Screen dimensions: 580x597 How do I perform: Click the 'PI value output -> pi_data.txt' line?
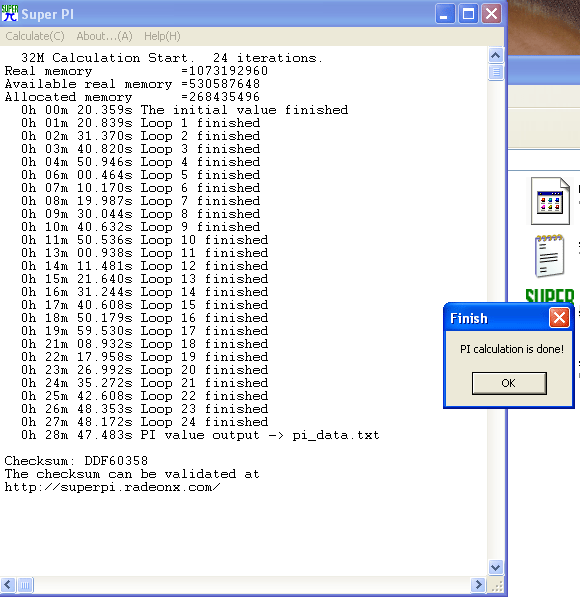click(200, 435)
